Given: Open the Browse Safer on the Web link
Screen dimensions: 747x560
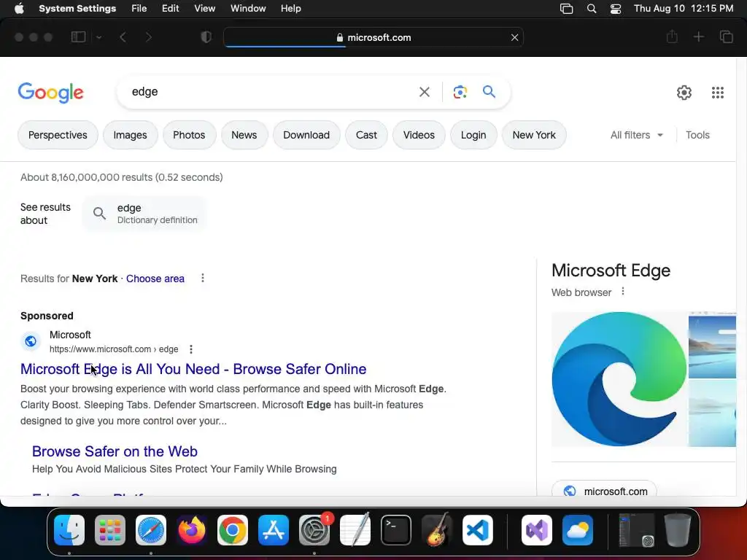Looking at the screenshot, I should coord(115,451).
